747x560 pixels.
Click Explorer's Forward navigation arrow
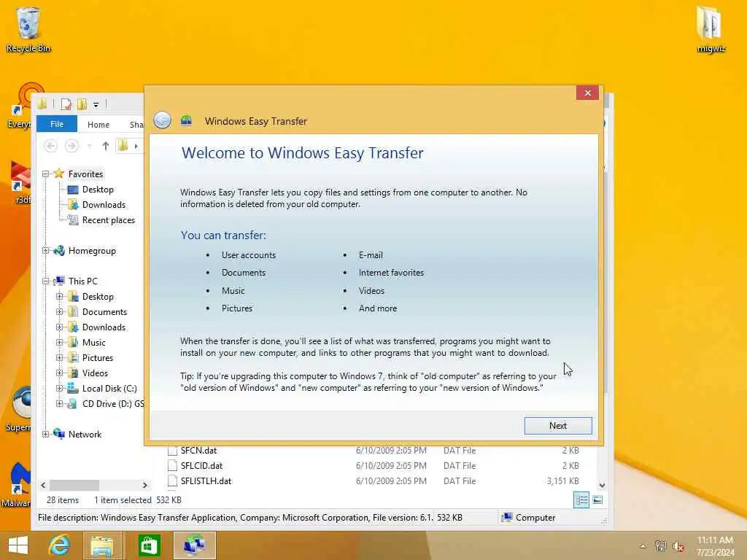tap(71, 146)
